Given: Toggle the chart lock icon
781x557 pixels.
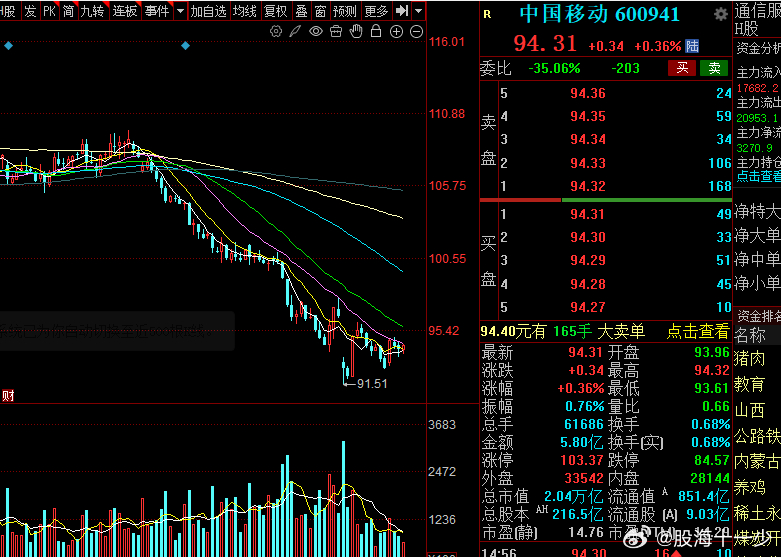Looking at the screenshot, I should click(376, 31).
